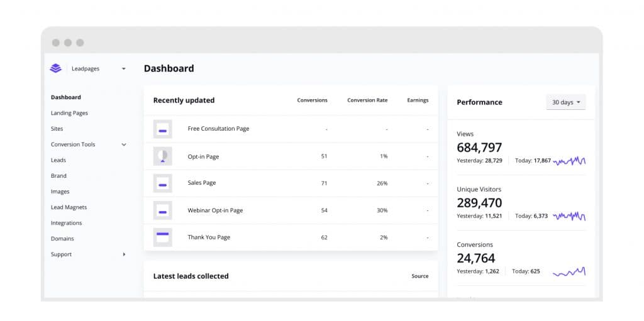Click Webinar Opt-in Page conversions value 54
644x321 pixels.
point(324,210)
